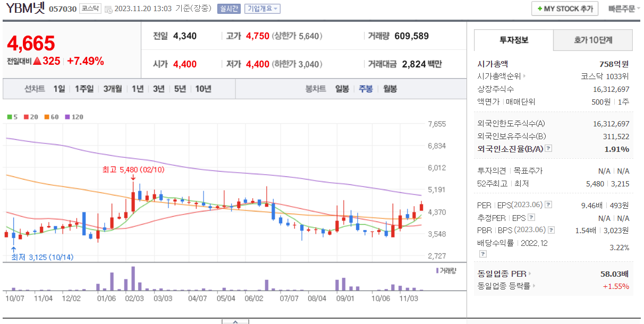The image size is (644, 324).
Task: Click the calendar icon next to 2023.11.20
Action: pos(108,9)
